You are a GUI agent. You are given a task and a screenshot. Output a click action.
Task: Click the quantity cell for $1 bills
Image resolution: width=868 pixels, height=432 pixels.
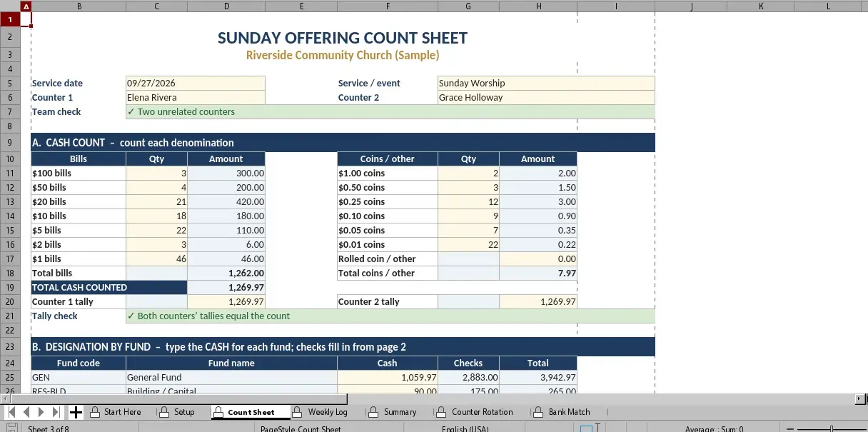coord(157,259)
